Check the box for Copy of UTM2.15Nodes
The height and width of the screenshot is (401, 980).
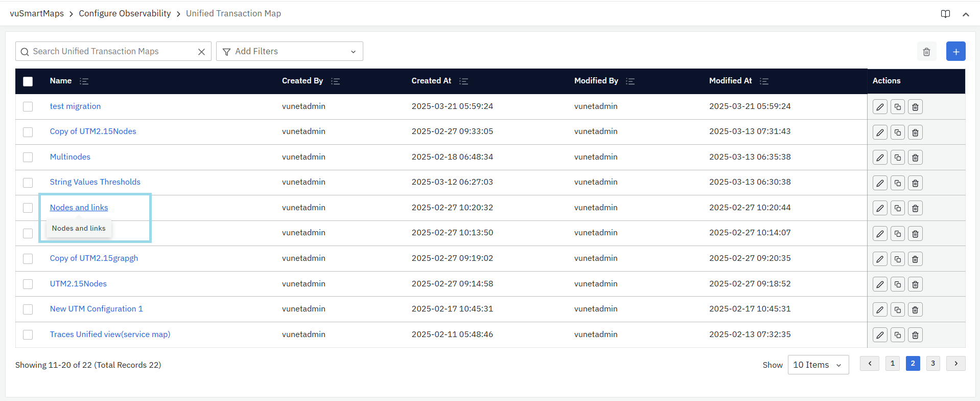pyautogui.click(x=28, y=132)
